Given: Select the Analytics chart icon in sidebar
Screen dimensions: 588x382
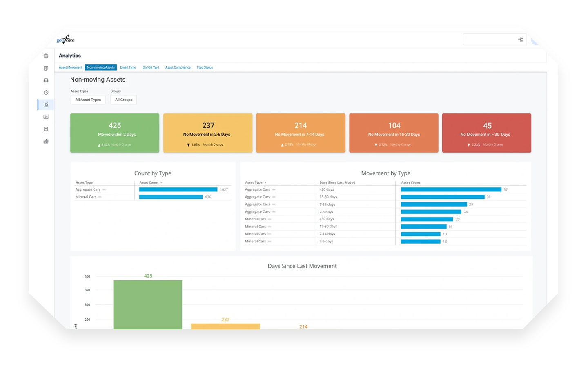Looking at the screenshot, I should (46, 105).
